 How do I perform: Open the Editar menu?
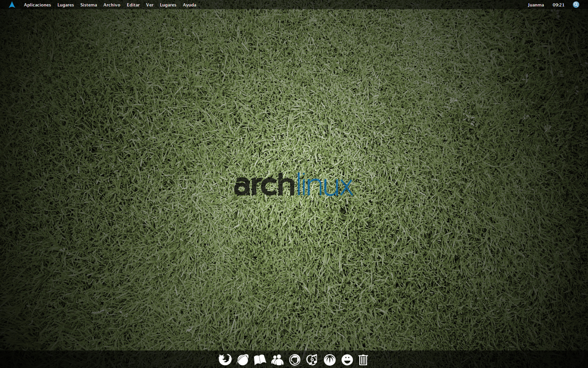(x=133, y=5)
